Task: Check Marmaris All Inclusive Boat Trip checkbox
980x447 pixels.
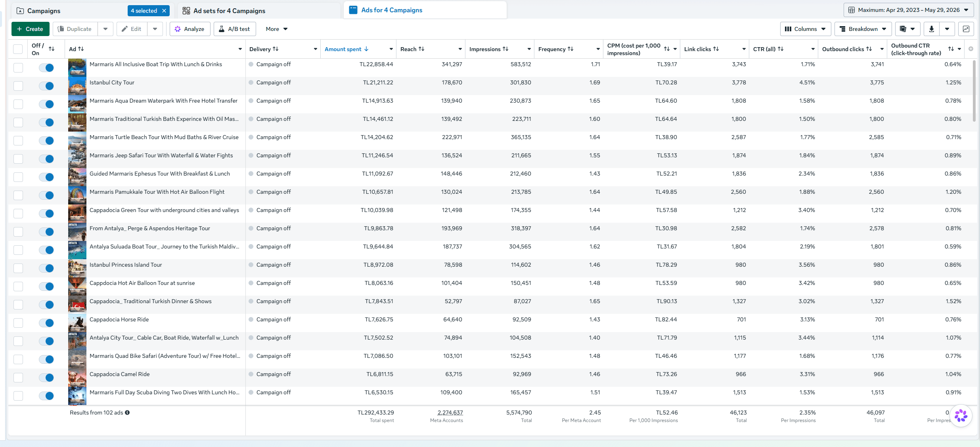Action: pyautogui.click(x=18, y=68)
